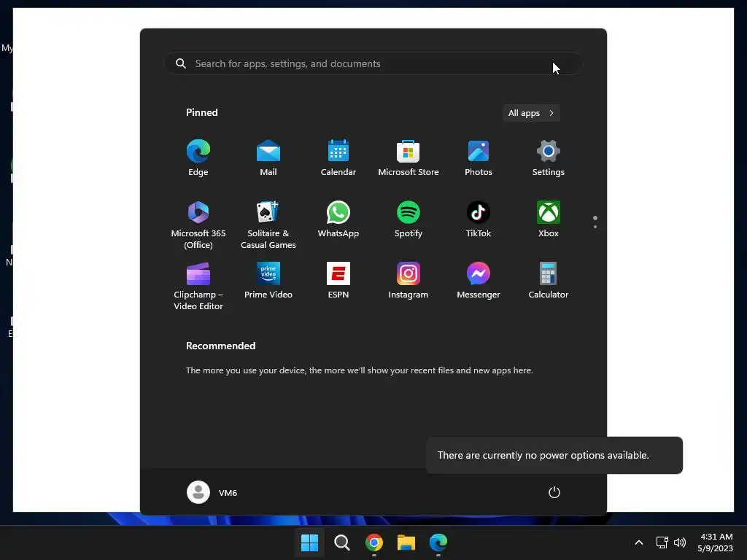Open the ESPN app
747x560 pixels.
[x=338, y=281]
